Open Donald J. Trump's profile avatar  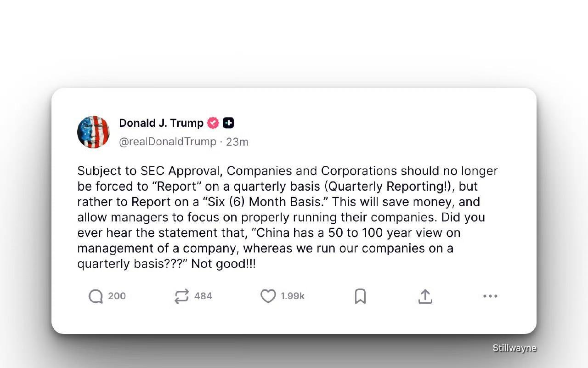[93, 132]
